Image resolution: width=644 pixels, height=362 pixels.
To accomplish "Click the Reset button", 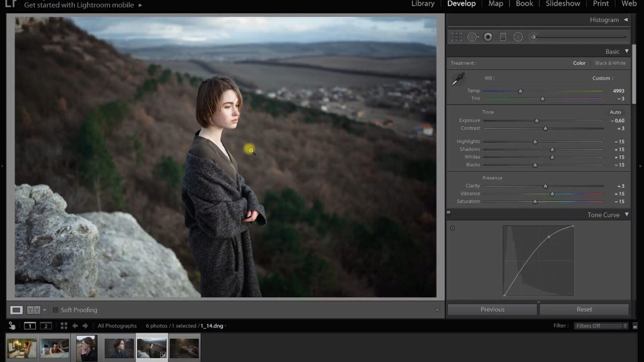I will (584, 310).
